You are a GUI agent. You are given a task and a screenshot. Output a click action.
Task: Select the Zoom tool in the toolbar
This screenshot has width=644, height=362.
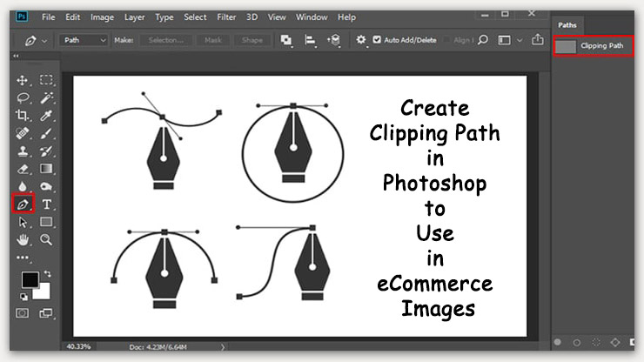tap(47, 239)
